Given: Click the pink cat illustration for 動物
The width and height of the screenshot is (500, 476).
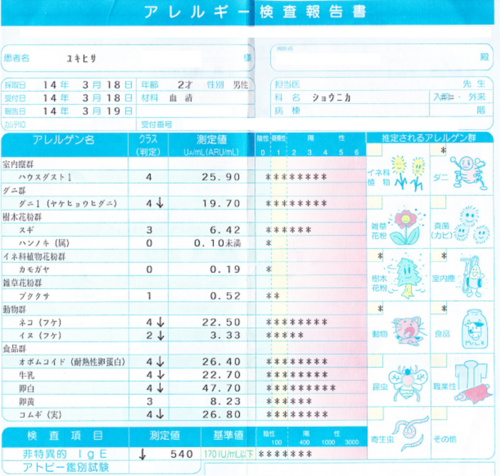Looking at the screenshot, I should 409,331.
